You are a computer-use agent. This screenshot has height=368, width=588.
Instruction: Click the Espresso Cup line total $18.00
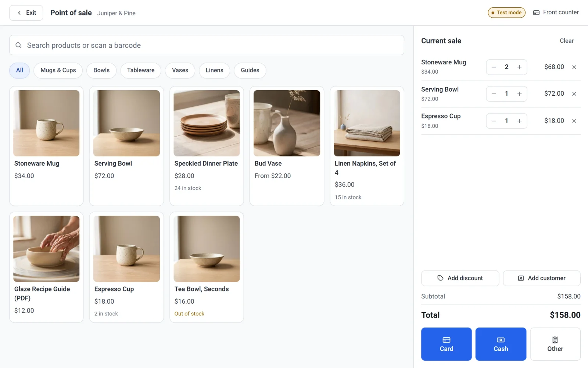click(554, 121)
